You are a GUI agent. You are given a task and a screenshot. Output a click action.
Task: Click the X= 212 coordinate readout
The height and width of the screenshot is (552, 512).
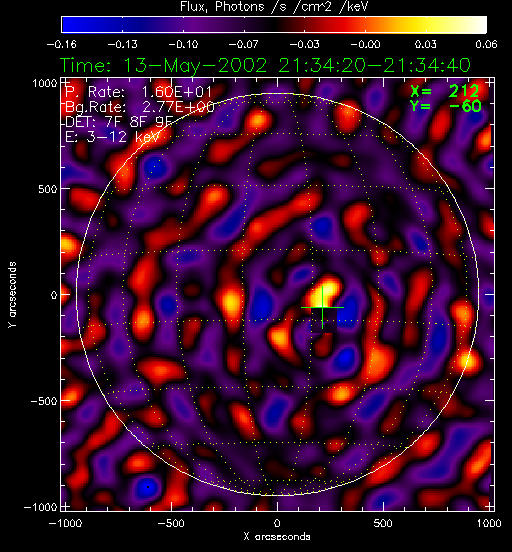coord(445,91)
